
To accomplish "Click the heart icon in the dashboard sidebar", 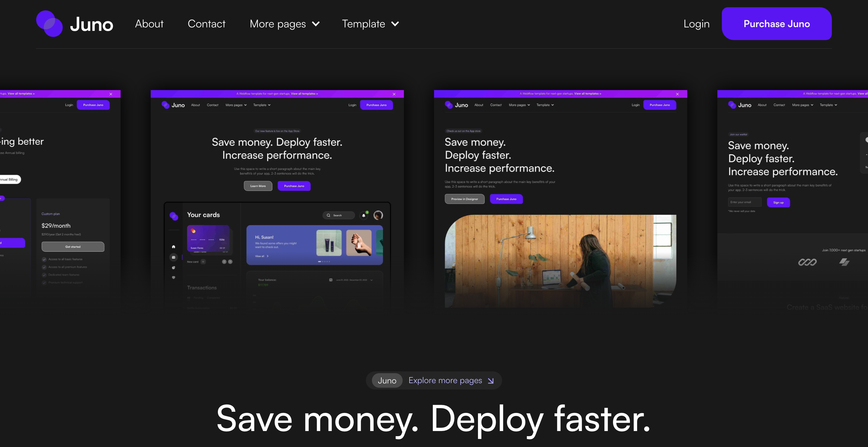I will [x=174, y=277].
